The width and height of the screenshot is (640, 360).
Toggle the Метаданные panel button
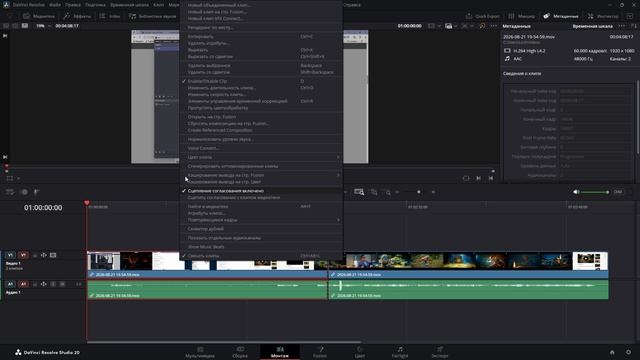561,16
